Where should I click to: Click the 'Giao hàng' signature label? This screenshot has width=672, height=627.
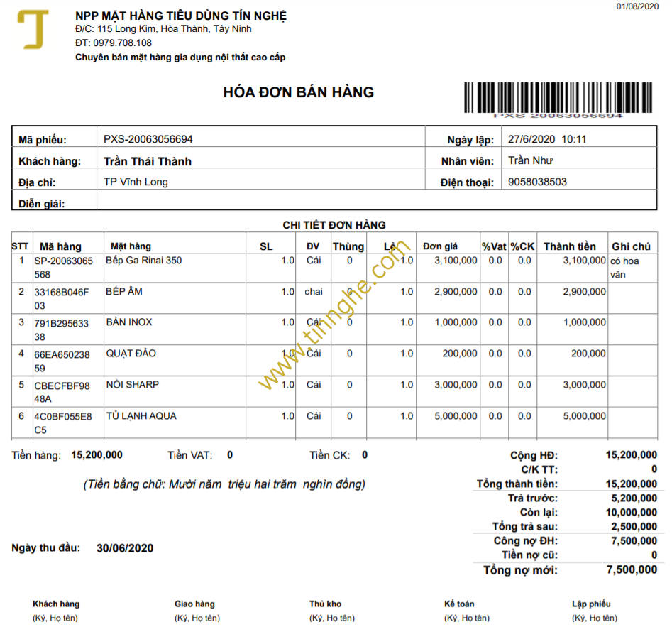pyautogui.click(x=194, y=604)
